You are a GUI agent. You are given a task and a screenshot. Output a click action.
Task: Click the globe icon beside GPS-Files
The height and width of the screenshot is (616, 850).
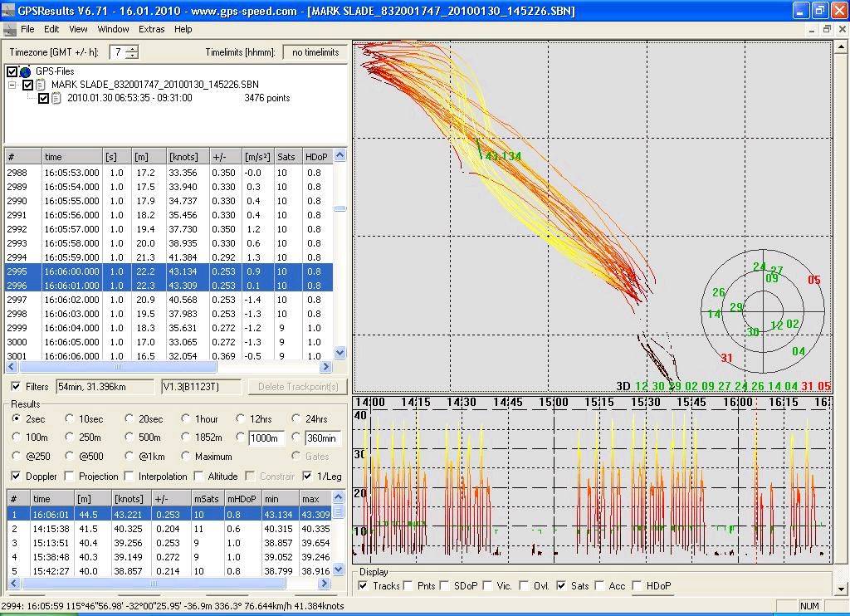tap(25, 72)
